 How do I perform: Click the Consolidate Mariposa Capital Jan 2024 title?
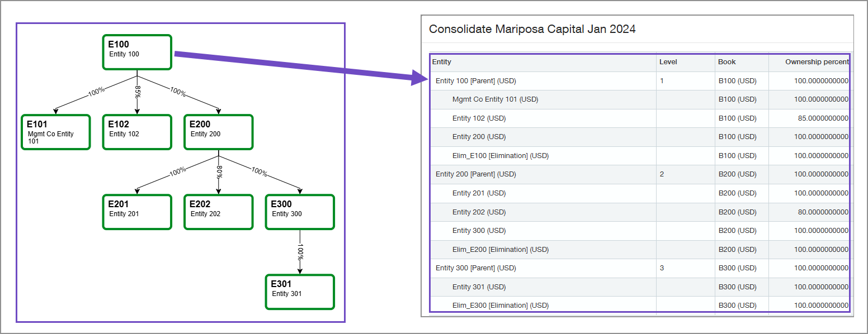tap(532, 28)
